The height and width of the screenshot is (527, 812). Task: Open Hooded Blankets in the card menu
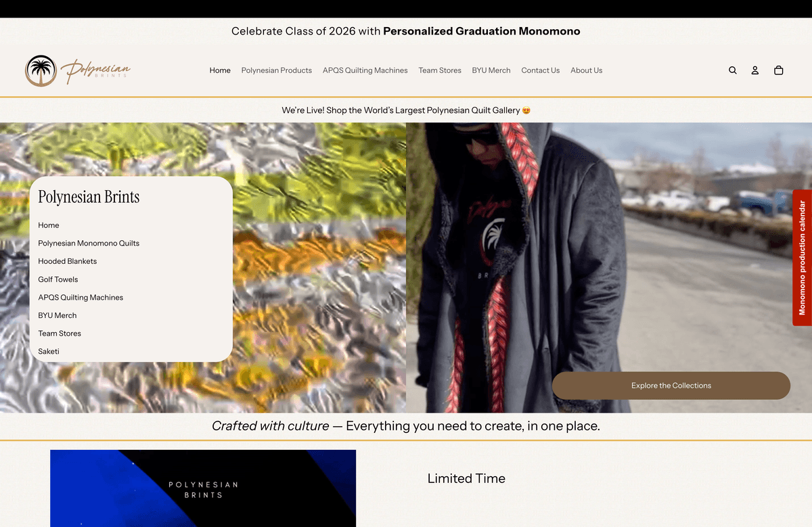point(68,261)
